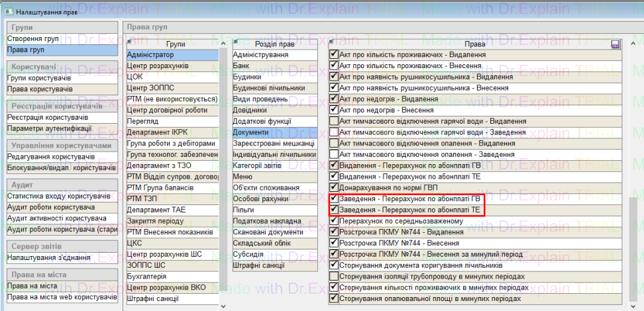Open Права користувачів menu item

40,89
